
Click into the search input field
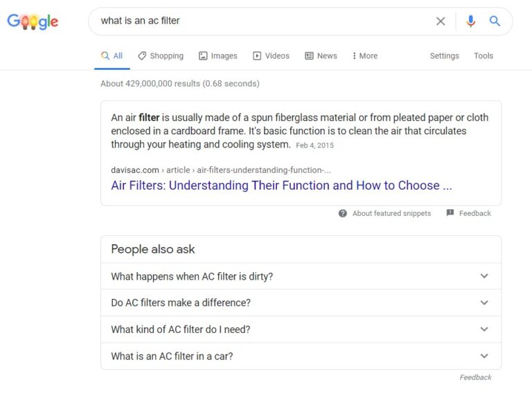(x=263, y=21)
